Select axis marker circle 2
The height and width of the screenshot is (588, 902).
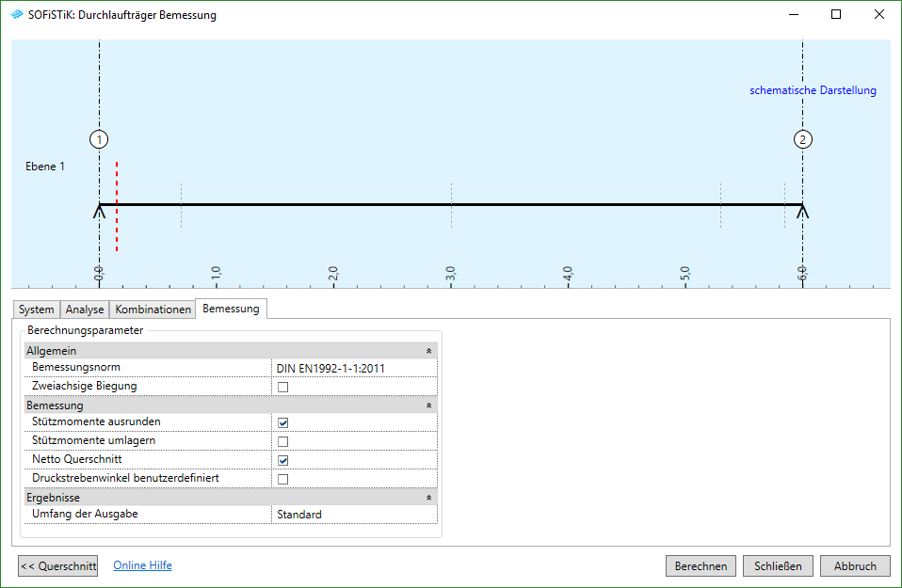click(x=802, y=139)
